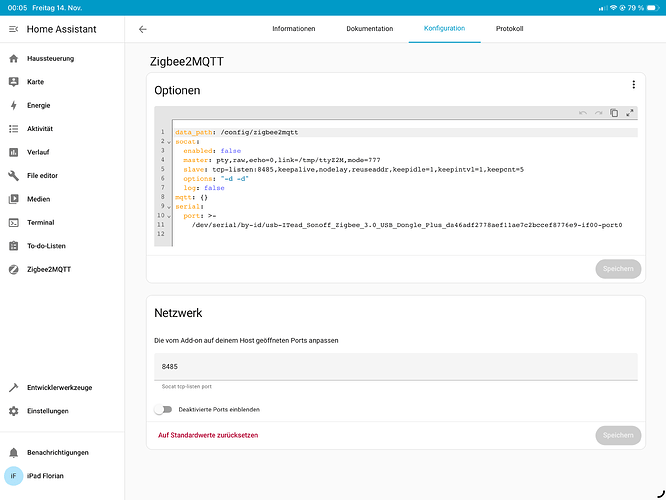Image resolution: width=666 pixels, height=500 pixels.
Task: Open File editor wrench icon
Action: tap(14, 175)
